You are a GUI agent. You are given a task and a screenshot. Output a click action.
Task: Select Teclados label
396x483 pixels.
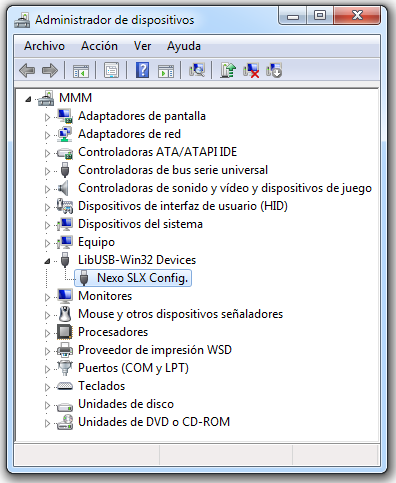click(102, 386)
